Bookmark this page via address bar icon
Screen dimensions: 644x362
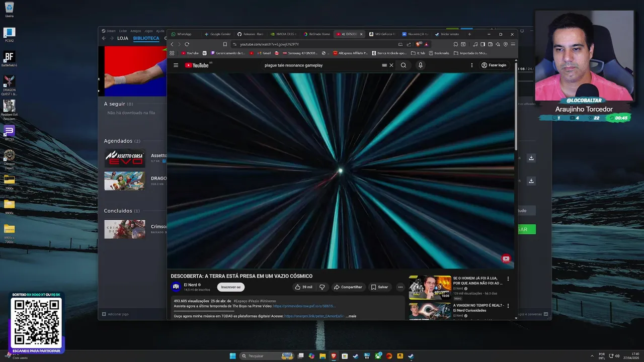point(225,44)
